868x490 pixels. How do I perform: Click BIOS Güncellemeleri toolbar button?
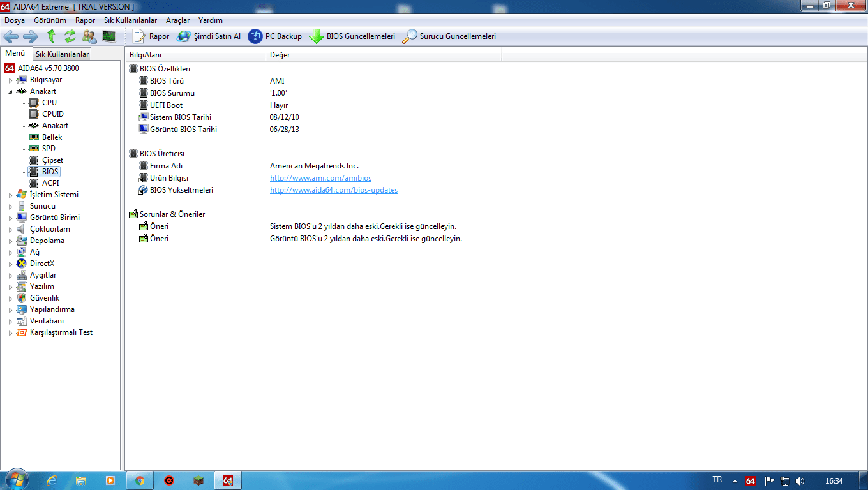(x=352, y=36)
